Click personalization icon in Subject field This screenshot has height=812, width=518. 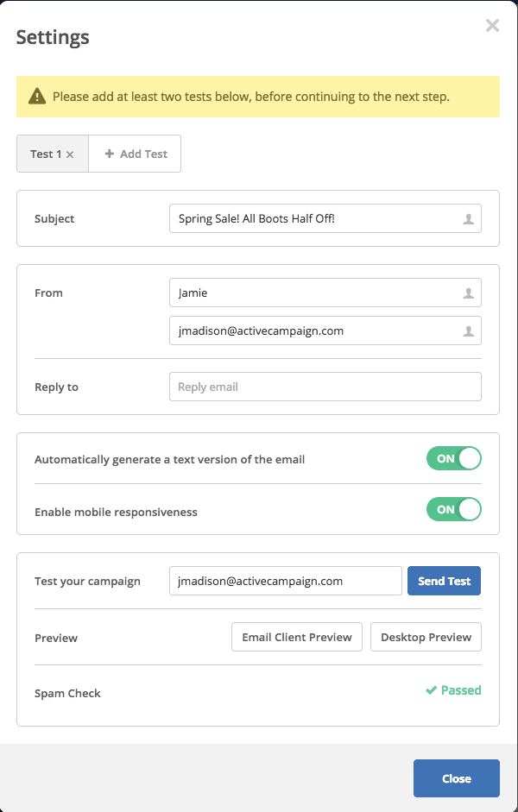coord(468,219)
